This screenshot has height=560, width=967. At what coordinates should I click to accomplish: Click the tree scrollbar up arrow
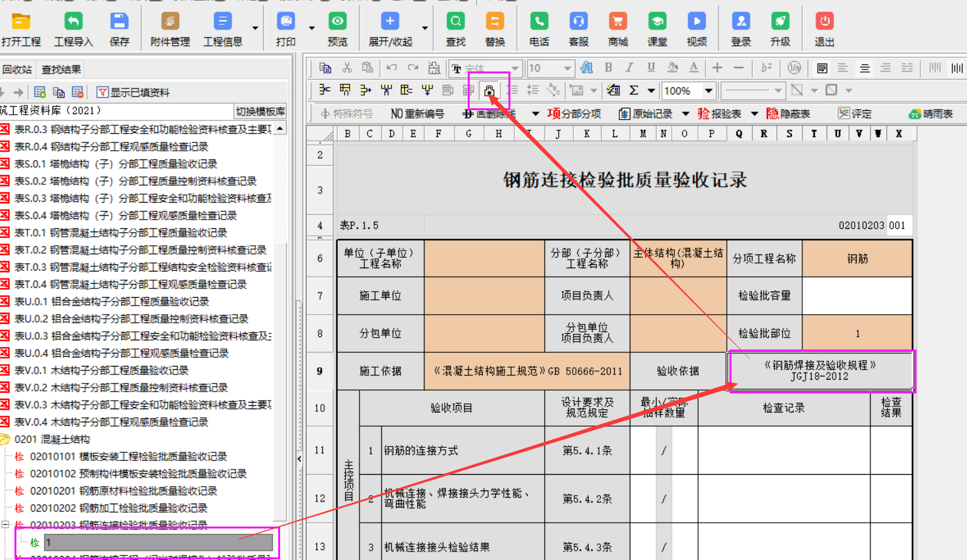(281, 129)
